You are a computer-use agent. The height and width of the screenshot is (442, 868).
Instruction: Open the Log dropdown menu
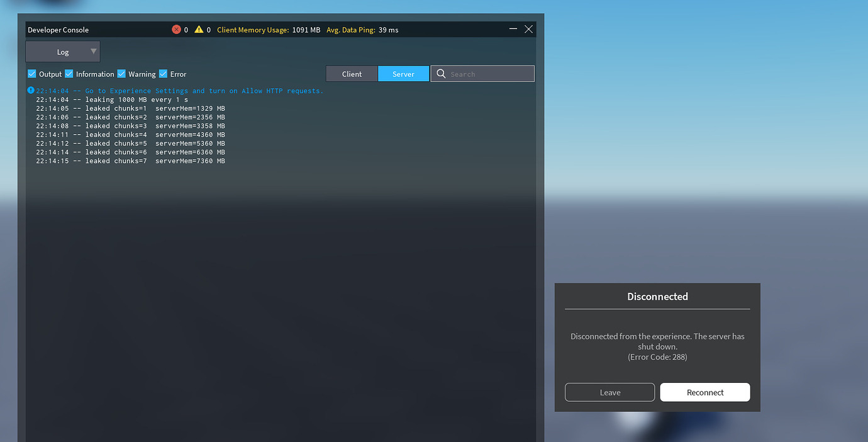63,52
